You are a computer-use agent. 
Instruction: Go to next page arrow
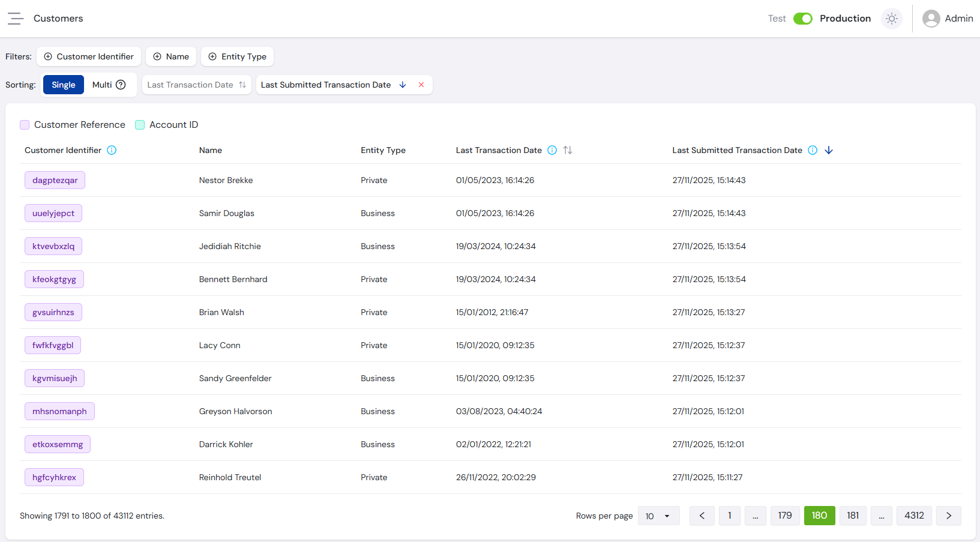click(949, 516)
